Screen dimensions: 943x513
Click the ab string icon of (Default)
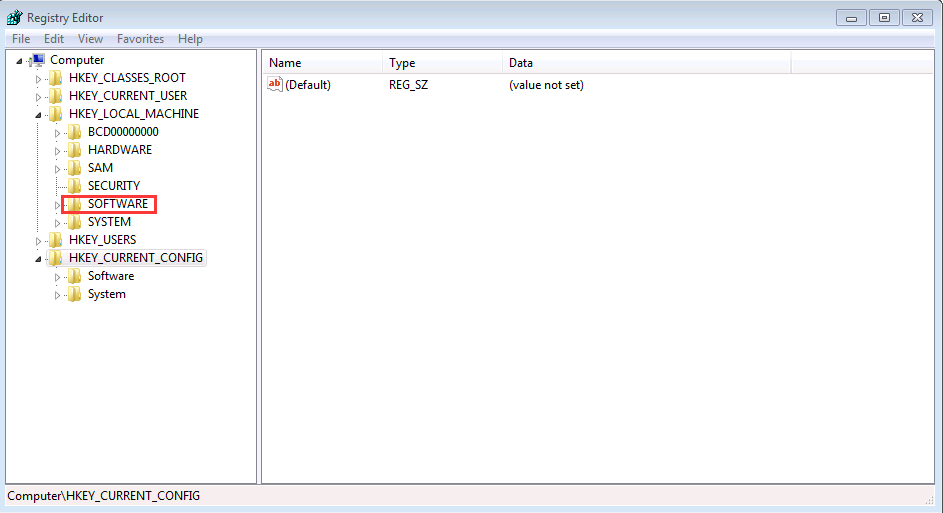tap(275, 84)
